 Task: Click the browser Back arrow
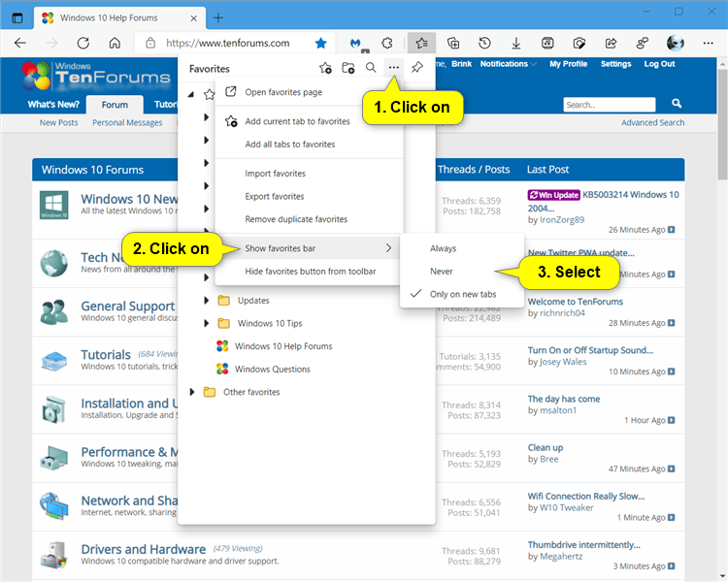(20, 43)
